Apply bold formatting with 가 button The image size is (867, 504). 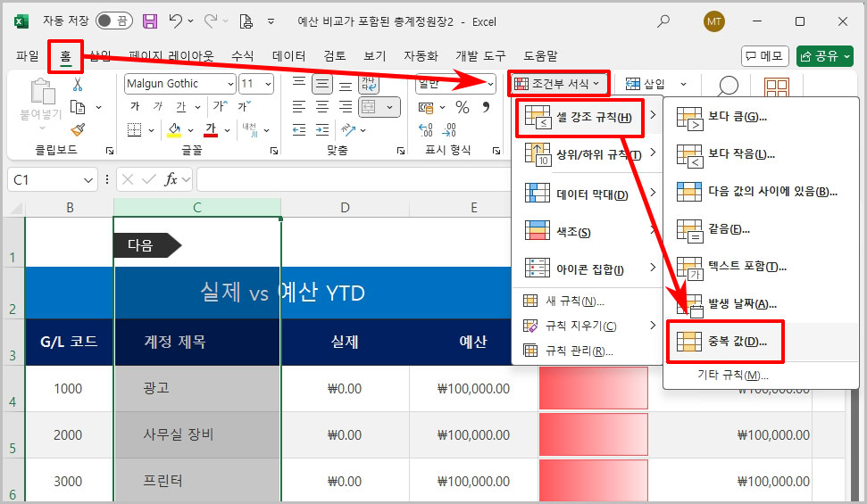click(x=135, y=106)
